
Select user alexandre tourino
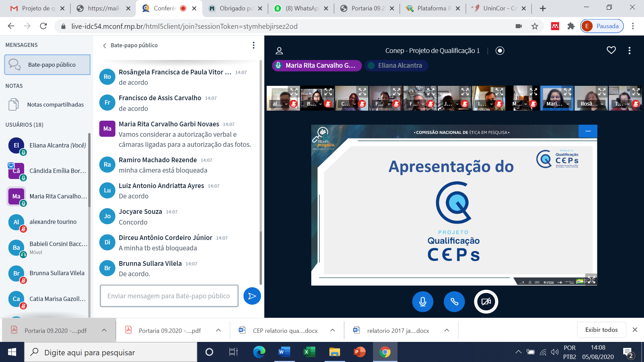pyautogui.click(x=47, y=222)
